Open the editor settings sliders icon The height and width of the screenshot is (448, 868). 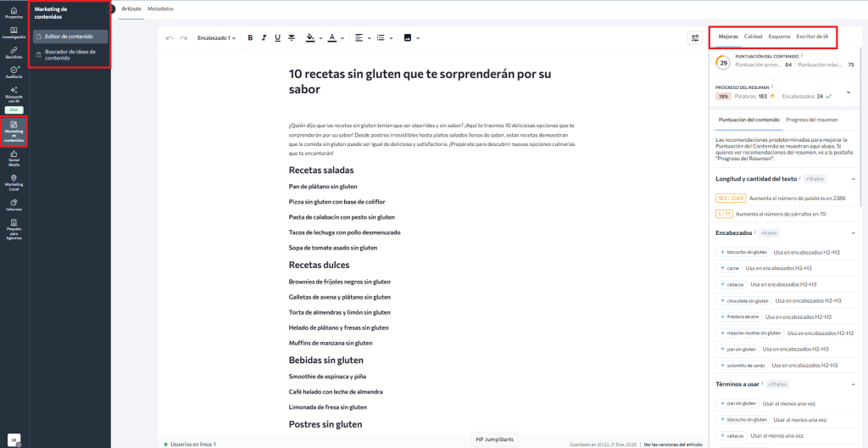[x=695, y=37]
